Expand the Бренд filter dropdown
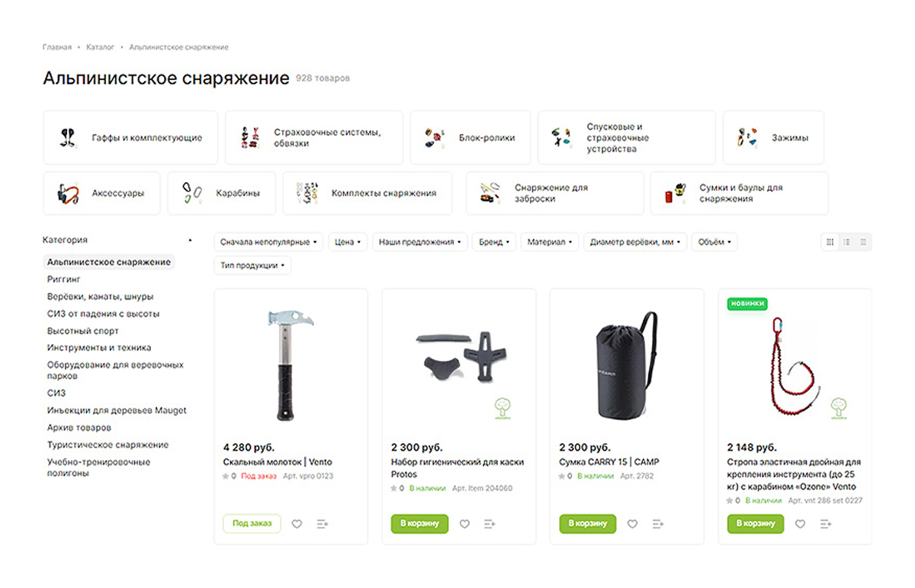Viewport: 915px width, 588px height. [x=494, y=242]
